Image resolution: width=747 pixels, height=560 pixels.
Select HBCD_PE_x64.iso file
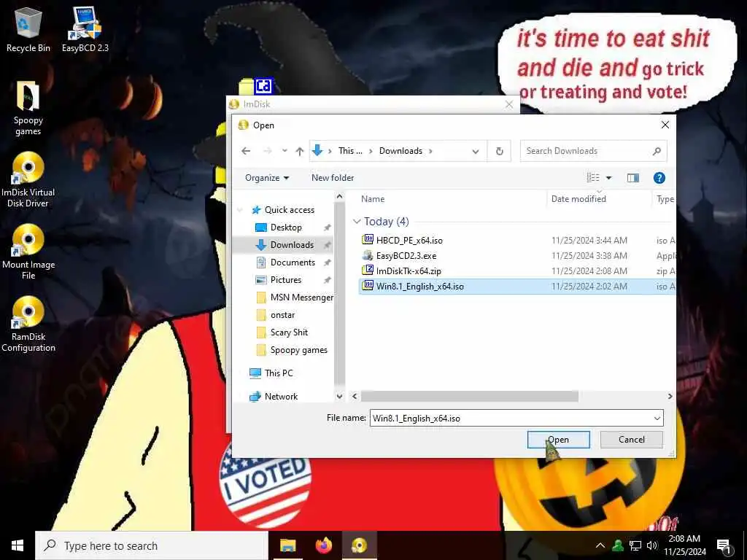pos(409,241)
